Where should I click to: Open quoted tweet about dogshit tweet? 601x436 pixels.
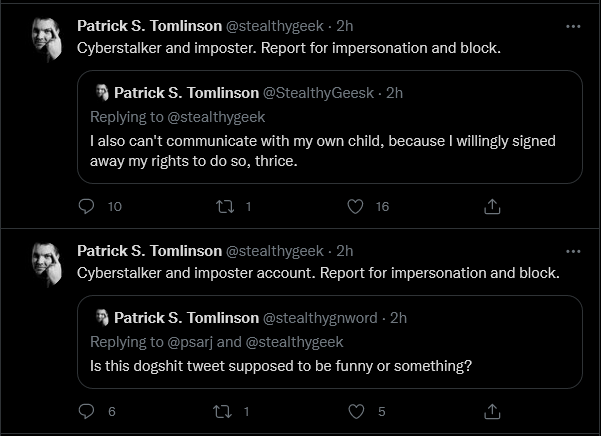click(x=330, y=342)
